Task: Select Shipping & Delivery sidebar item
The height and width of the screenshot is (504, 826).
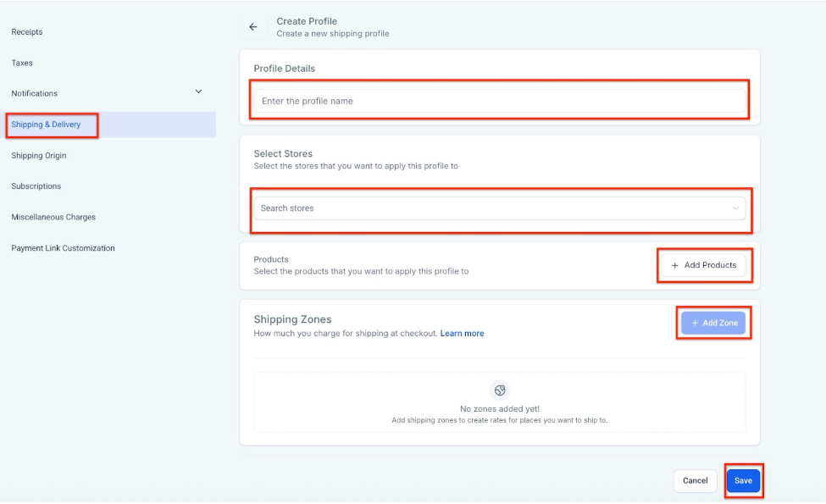Action: pyautogui.click(x=47, y=125)
